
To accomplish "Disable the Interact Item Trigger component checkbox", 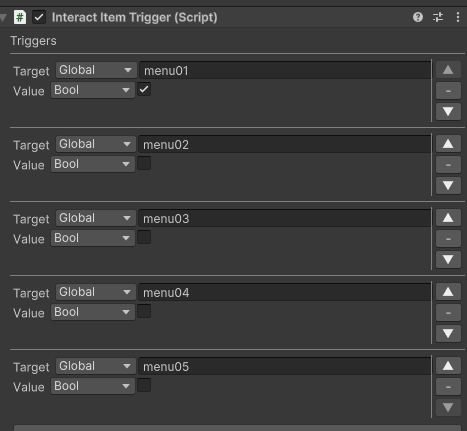I will pyautogui.click(x=39, y=17).
